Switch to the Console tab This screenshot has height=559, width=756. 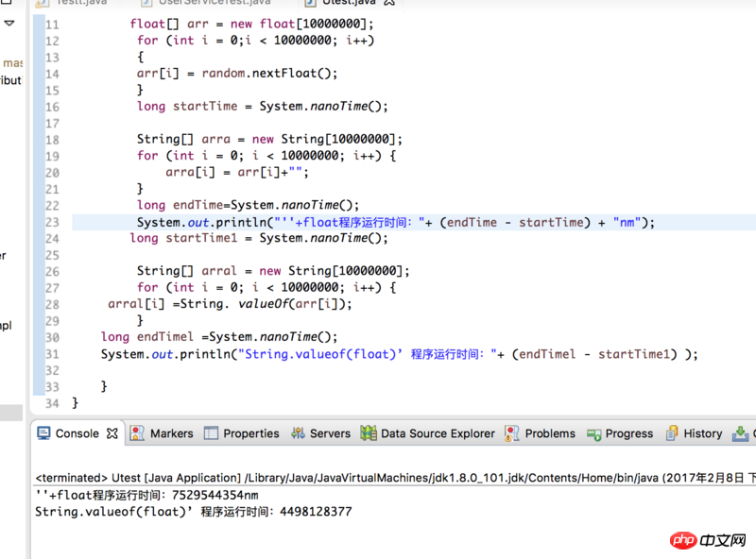click(77, 433)
